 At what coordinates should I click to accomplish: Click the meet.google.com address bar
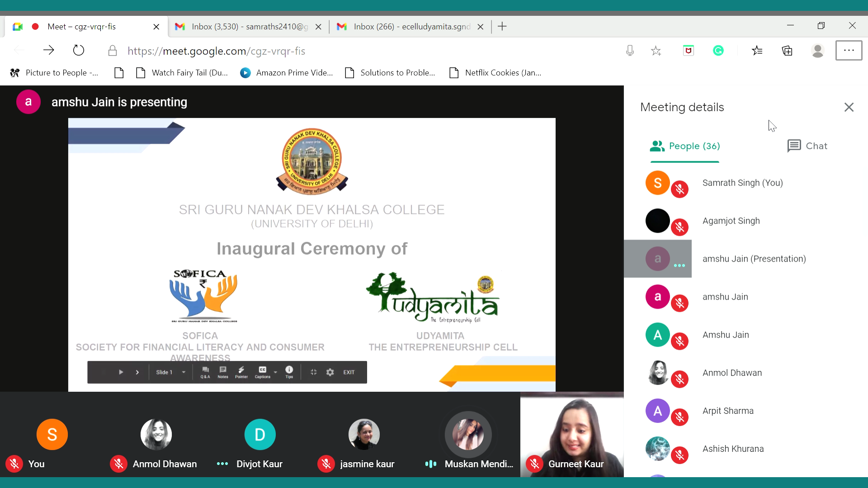[x=216, y=51]
